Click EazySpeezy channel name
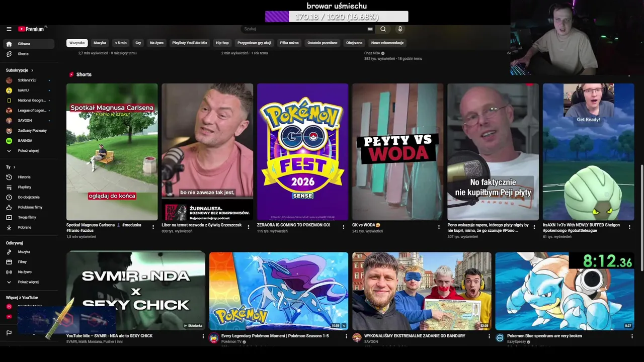The height and width of the screenshot is (362, 644). pos(517,342)
